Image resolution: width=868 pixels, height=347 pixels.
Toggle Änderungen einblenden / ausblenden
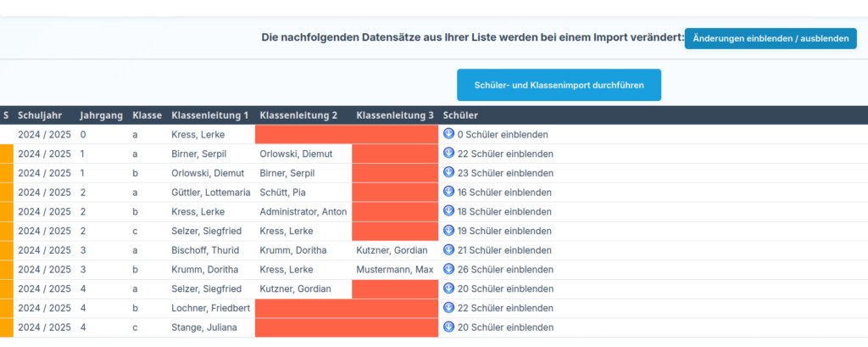click(x=771, y=39)
